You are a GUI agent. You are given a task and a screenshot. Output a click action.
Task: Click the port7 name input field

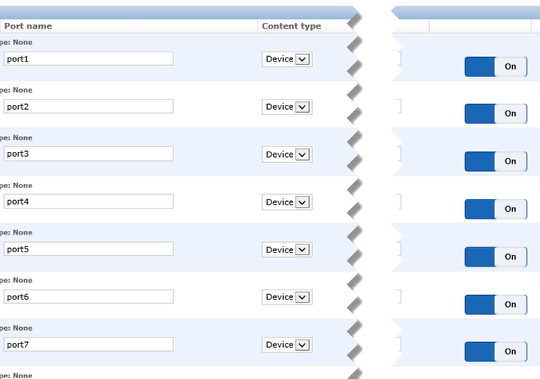[89, 344]
